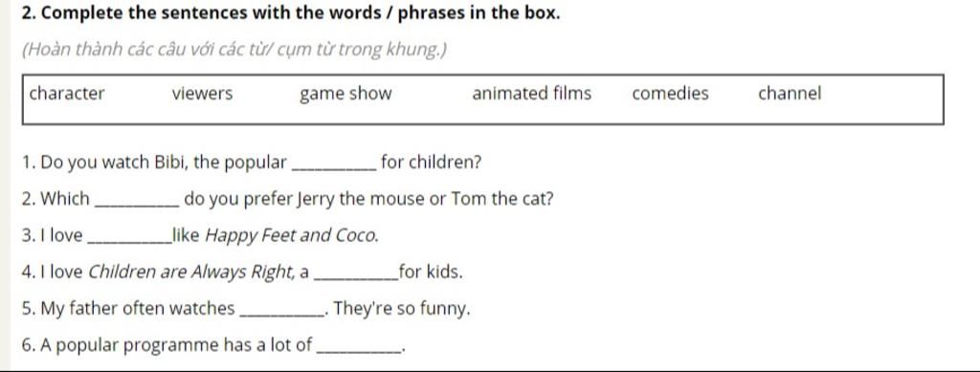This screenshot has width=980, height=372.
Task: Click the blank in sentence 1 about Bibi
Action: [334, 167]
